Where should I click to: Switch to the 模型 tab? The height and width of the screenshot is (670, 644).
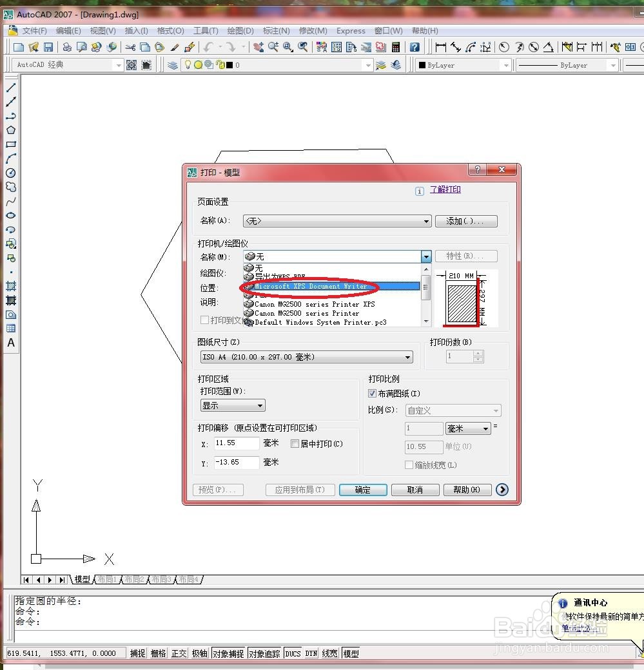82,579
